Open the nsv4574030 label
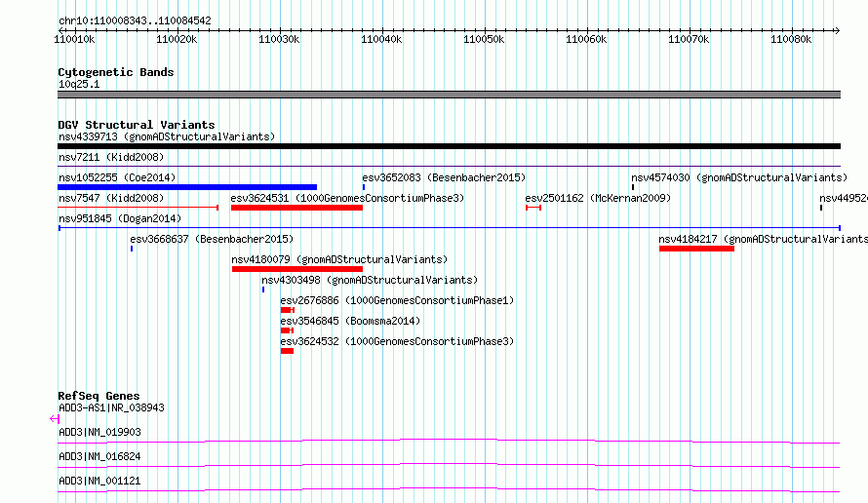868x503 pixels. click(739, 177)
